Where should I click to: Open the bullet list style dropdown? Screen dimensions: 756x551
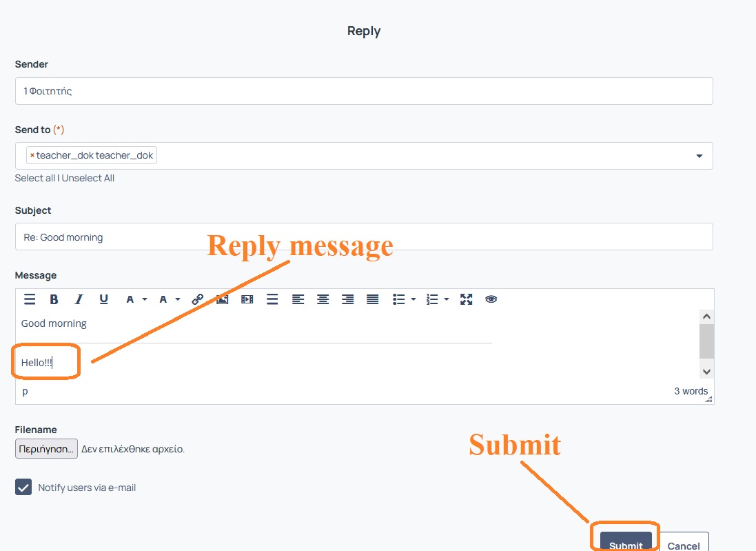pyautogui.click(x=413, y=299)
